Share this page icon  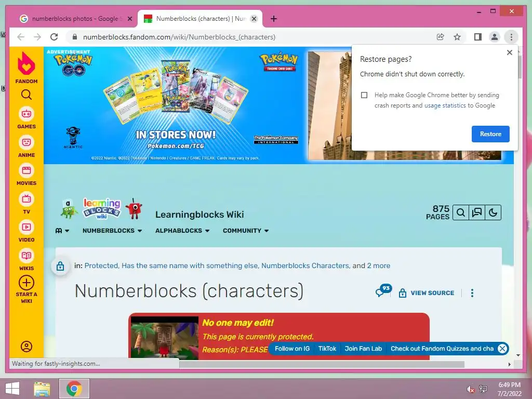[x=440, y=37]
